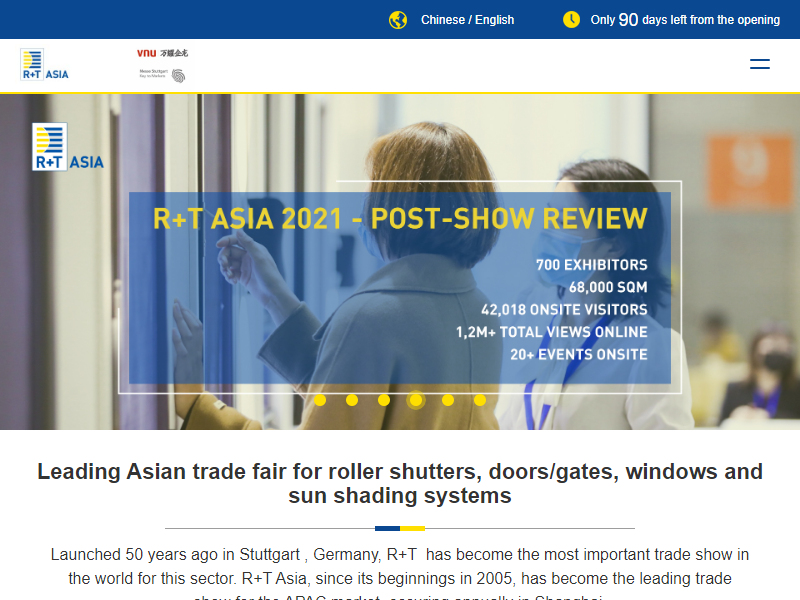Screen dimensions: 800x600
Task: Open the hamburger navigation menu
Action: [x=760, y=64]
